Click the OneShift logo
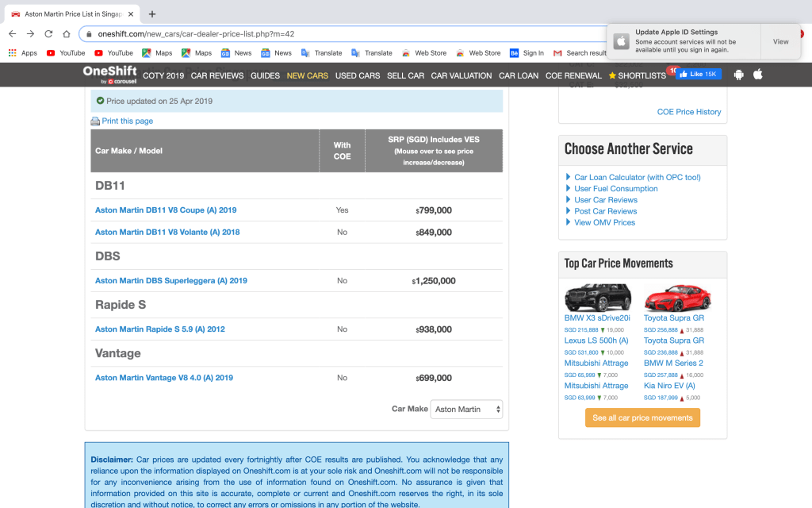The height and width of the screenshot is (508, 812). [x=109, y=75]
